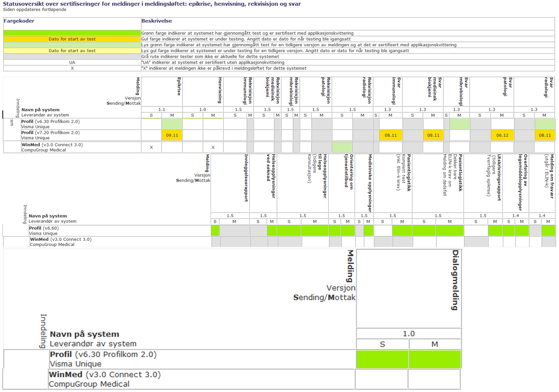
Task: Select the "Helseopplysninger ved søknad" column header
Action: click(271, 176)
